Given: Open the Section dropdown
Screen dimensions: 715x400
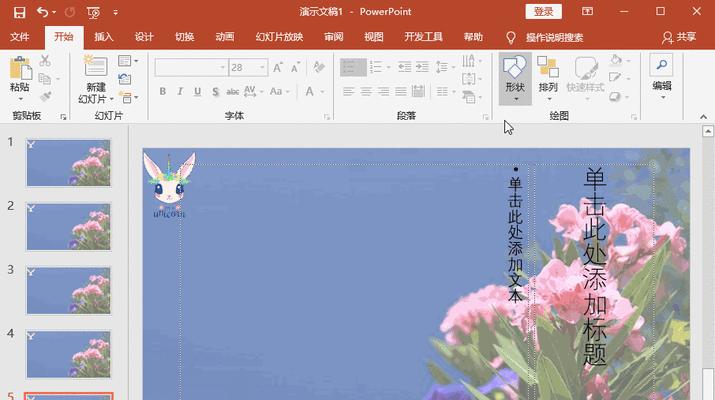Looking at the screenshot, I should tap(128, 97).
